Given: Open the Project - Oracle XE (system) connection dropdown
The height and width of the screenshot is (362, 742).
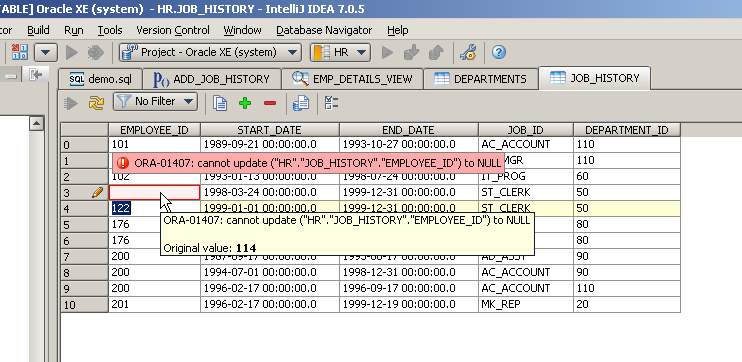Looking at the screenshot, I should point(210,52).
